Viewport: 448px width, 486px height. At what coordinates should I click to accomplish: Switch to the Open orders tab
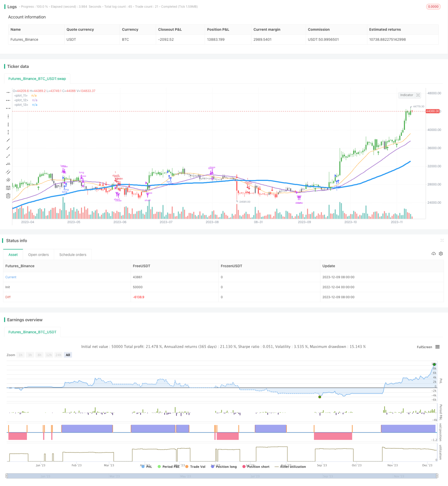[x=39, y=255]
